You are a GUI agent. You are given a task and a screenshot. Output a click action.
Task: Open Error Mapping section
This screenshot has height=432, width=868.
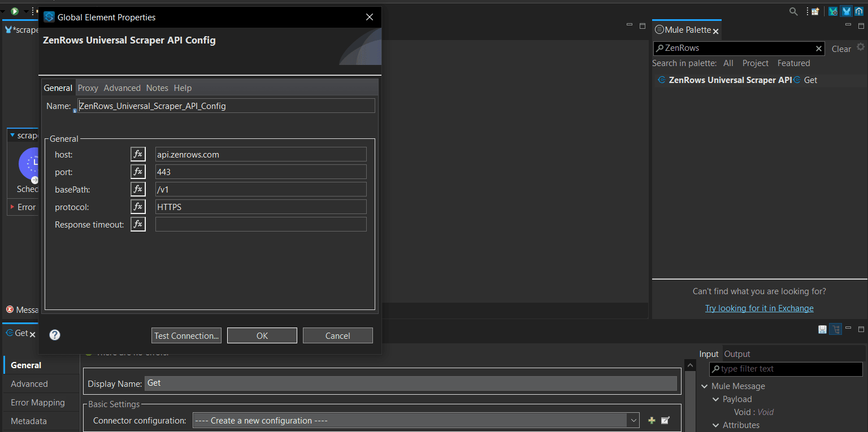[x=38, y=402]
